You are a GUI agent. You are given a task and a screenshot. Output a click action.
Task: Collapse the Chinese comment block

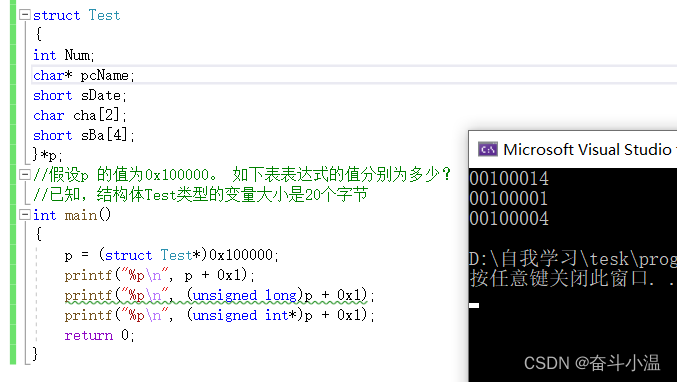click(x=25, y=175)
